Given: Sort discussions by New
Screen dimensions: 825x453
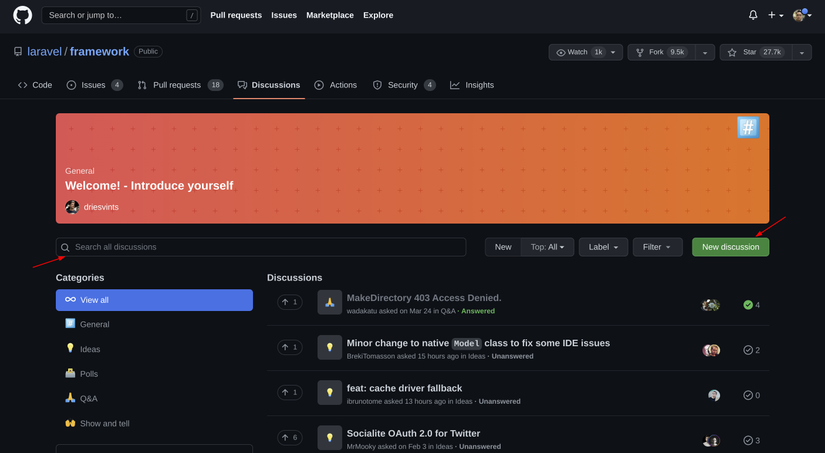Looking at the screenshot, I should coord(503,247).
